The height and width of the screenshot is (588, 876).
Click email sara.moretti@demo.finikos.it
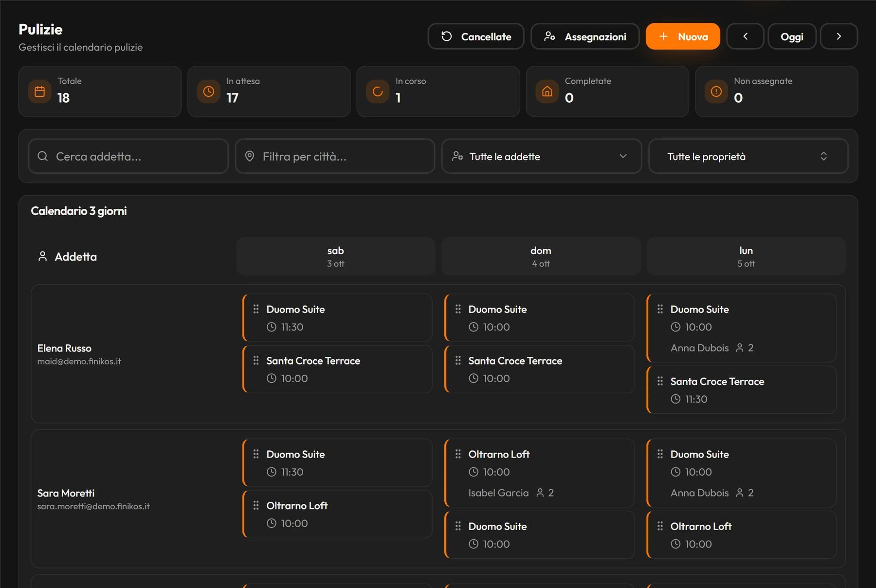pos(93,506)
